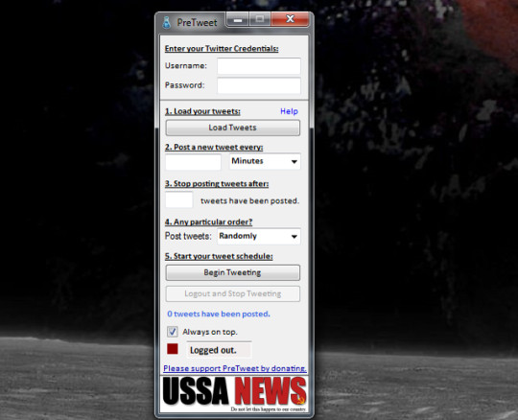Click Logout and Stop Tweeting button
This screenshot has width=518, height=420.
pos(232,293)
